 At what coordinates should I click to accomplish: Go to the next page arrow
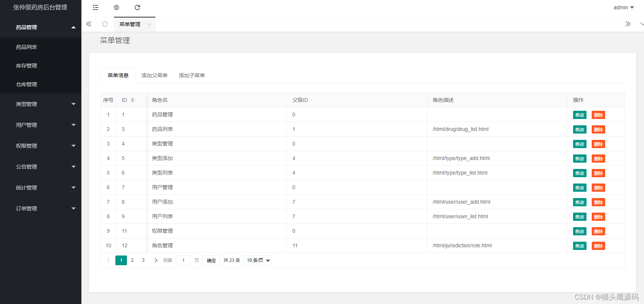point(156,260)
